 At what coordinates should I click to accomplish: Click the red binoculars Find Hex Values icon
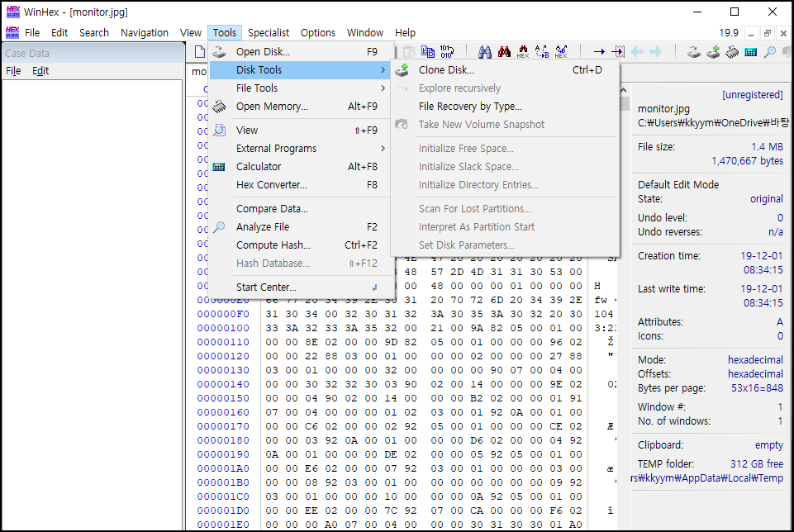coord(504,52)
